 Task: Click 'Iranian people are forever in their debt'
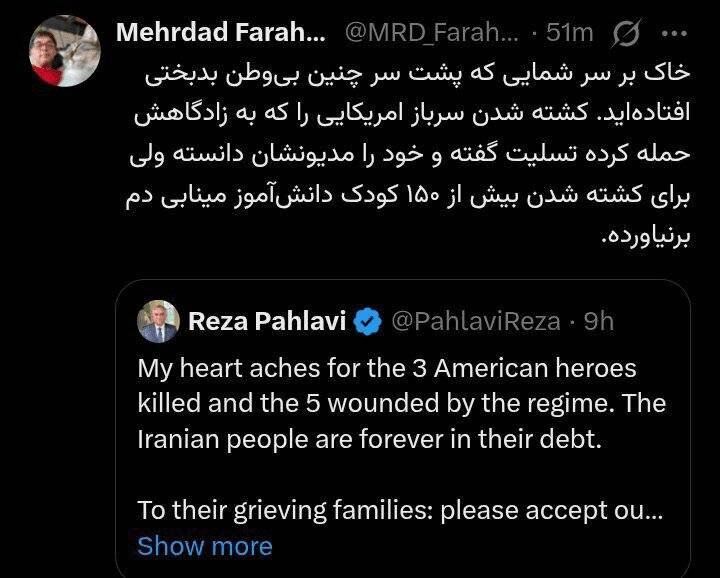(370, 439)
